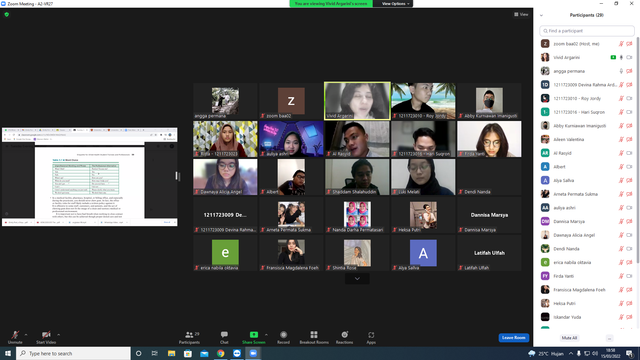Click the muted mic icon for Roy Jordy

[x=621, y=98]
